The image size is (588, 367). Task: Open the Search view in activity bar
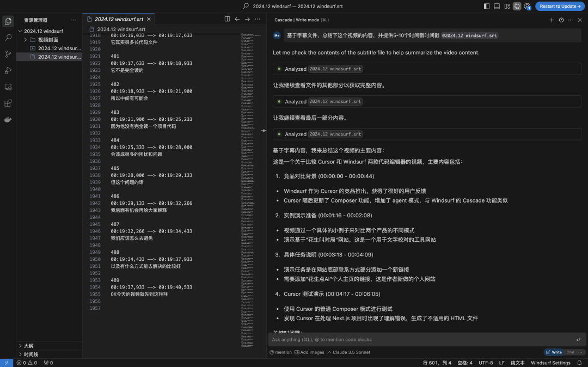[x=8, y=38]
